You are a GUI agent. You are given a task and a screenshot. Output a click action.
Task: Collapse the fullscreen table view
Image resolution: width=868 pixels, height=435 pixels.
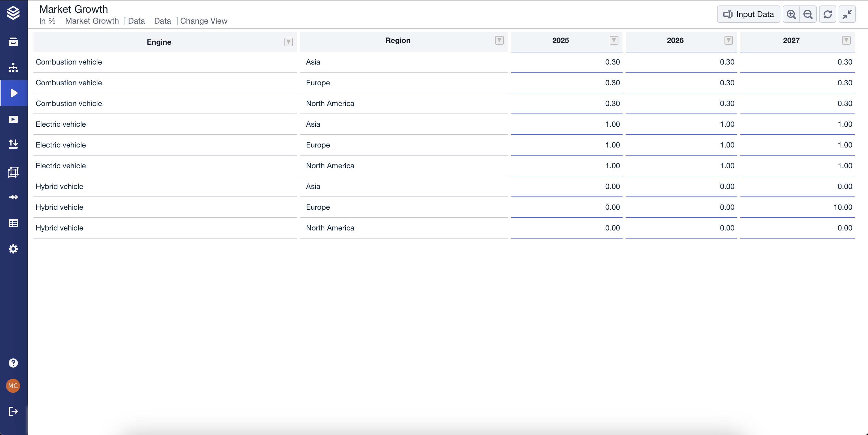[847, 14]
